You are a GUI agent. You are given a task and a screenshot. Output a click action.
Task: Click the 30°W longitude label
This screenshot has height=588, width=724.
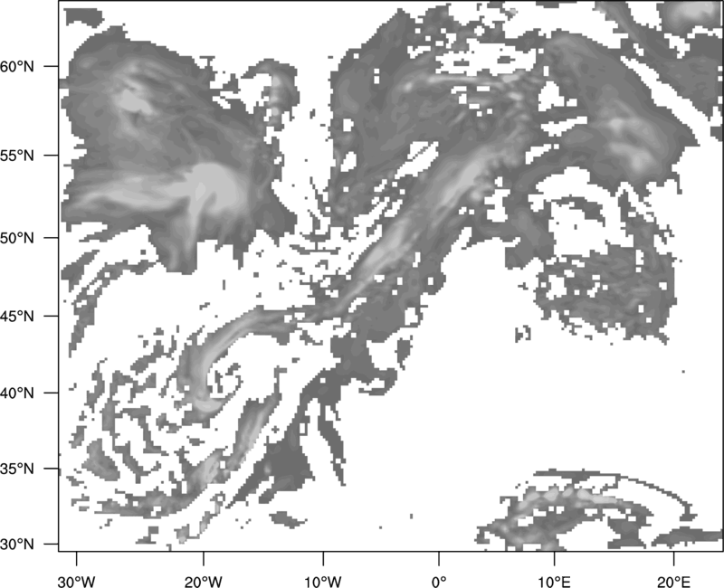(x=77, y=582)
